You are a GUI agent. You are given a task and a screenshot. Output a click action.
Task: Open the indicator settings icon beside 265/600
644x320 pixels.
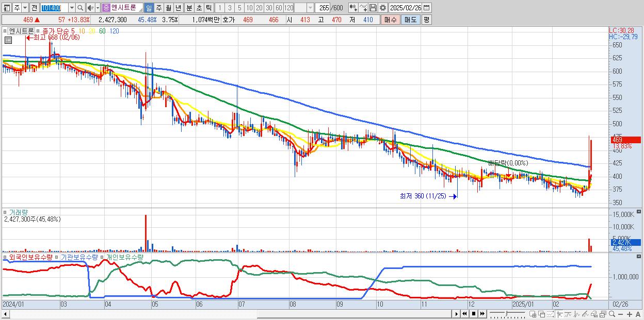click(354, 8)
